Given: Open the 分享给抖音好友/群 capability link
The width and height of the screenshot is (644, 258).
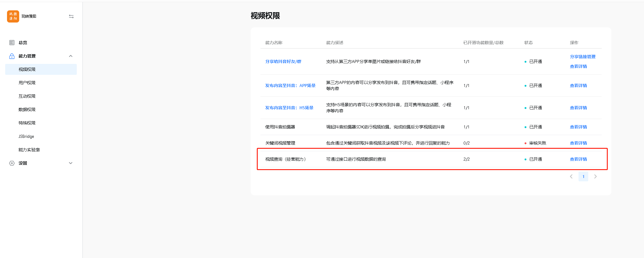Looking at the screenshot, I should 283,61.
